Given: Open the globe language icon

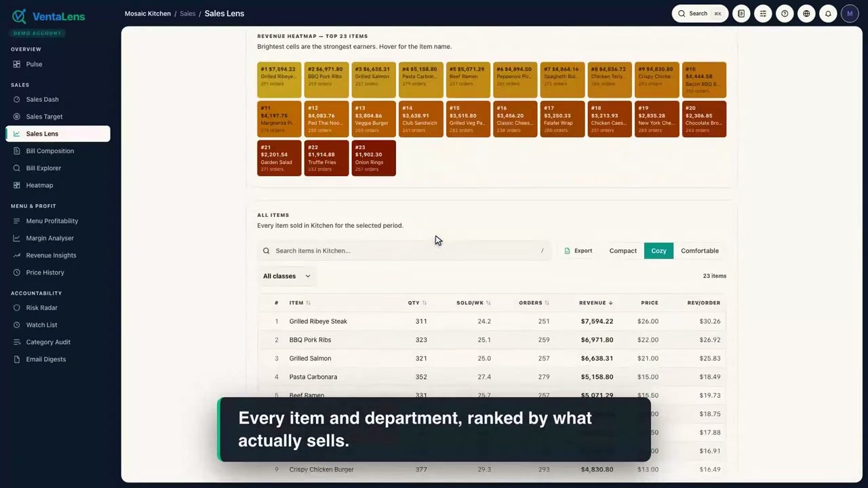Looking at the screenshot, I should point(806,14).
